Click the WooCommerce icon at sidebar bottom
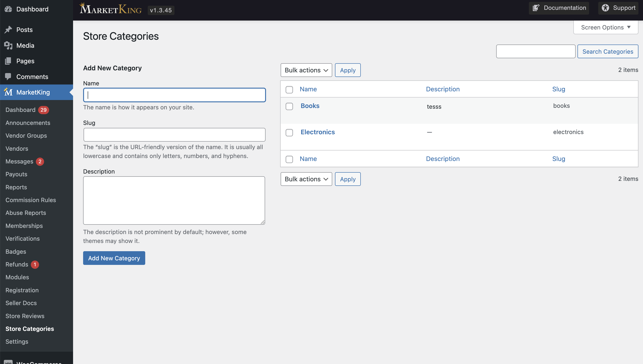 [x=8, y=362]
